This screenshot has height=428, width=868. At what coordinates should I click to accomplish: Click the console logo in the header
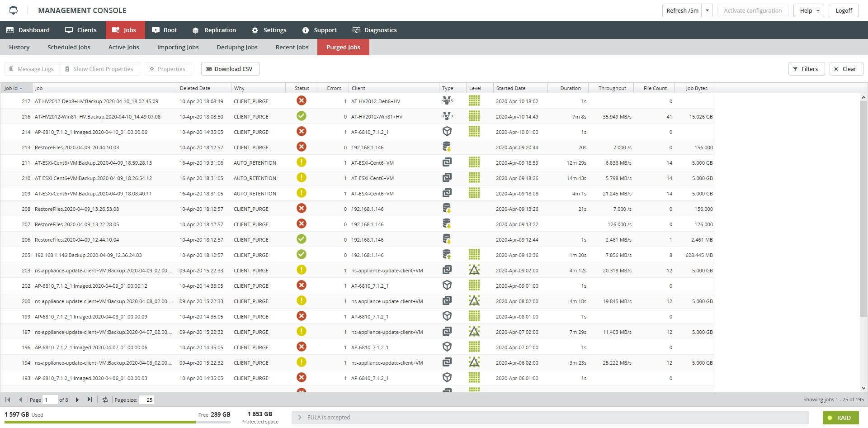[x=14, y=10]
